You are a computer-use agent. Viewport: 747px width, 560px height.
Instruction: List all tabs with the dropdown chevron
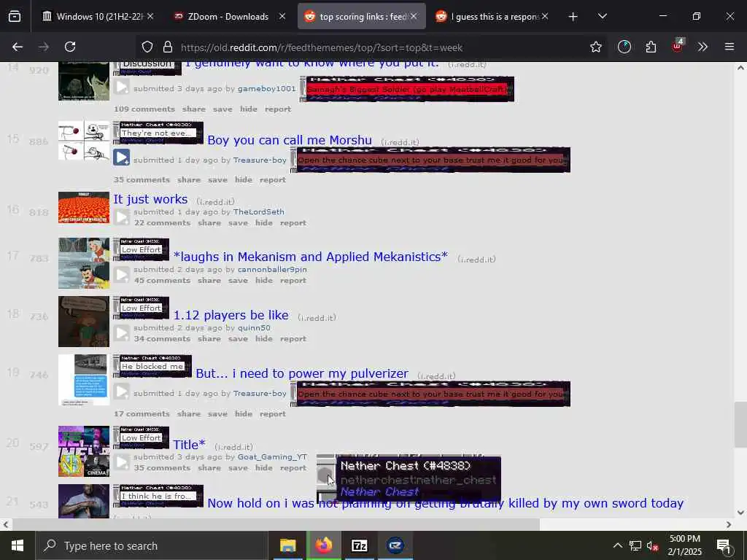602,17
